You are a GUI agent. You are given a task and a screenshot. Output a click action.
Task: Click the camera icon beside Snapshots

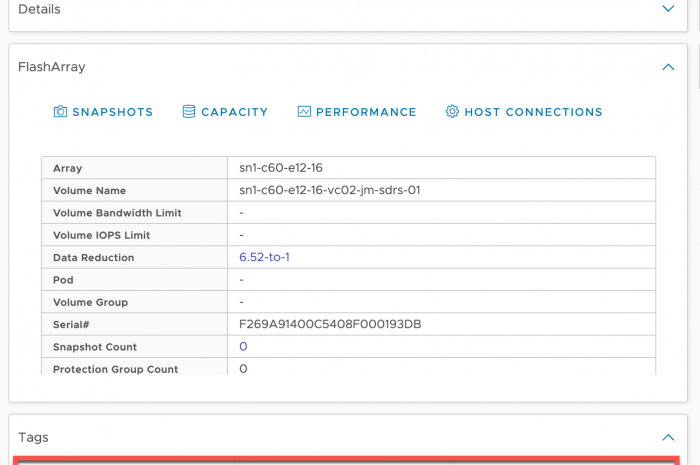tap(61, 112)
